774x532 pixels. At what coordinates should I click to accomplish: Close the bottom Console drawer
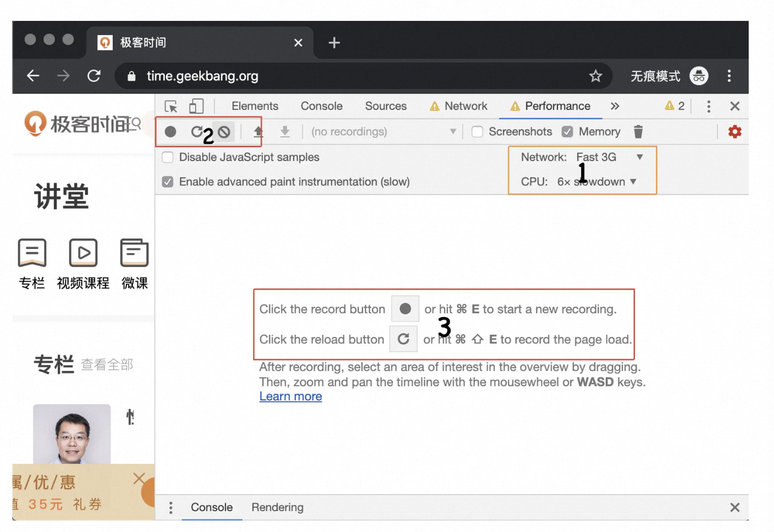[x=735, y=508]
